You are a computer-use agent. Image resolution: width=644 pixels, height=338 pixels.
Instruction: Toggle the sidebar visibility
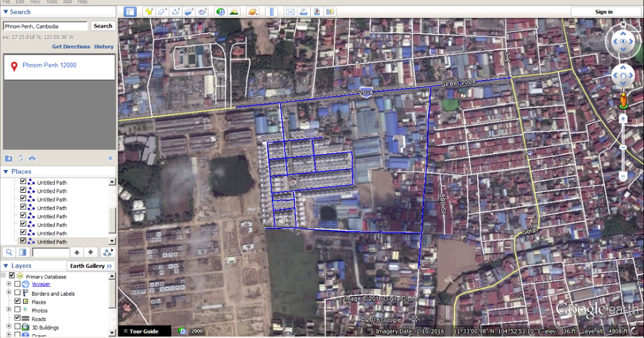[130, 11]
